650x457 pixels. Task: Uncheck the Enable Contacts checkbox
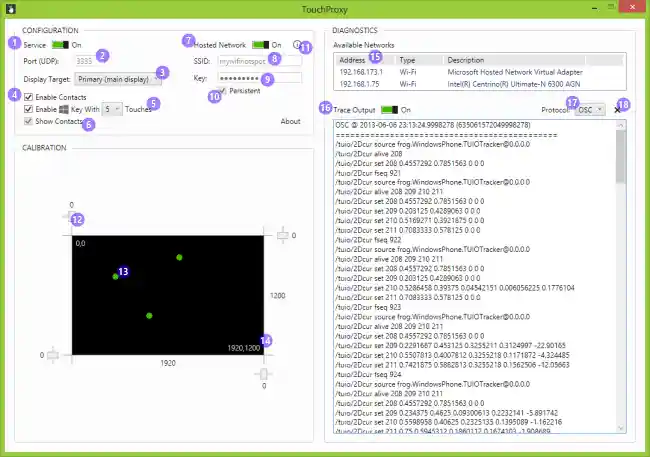(x=28, y=95)
